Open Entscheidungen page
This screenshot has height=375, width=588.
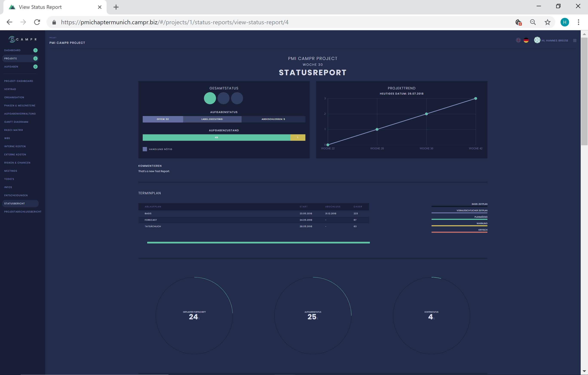16,195
